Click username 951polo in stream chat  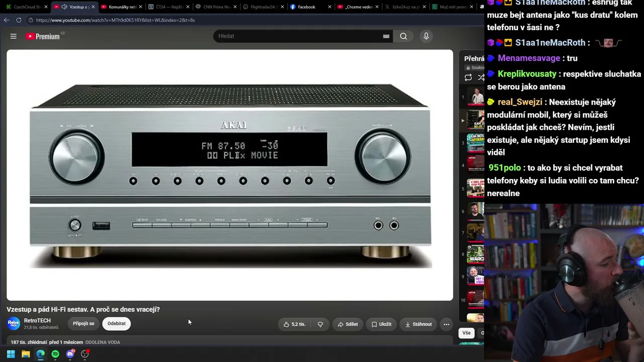coord(505,168)
